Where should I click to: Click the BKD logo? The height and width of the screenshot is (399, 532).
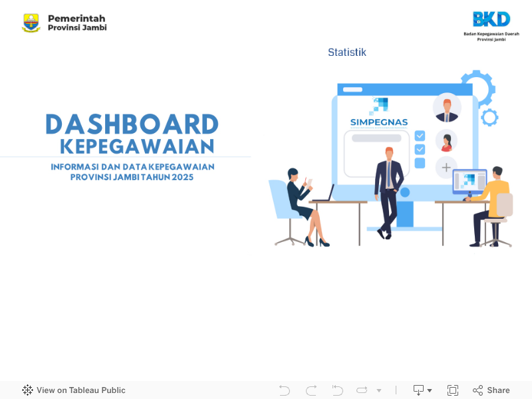pyautogui.click(x=491, y=19)
